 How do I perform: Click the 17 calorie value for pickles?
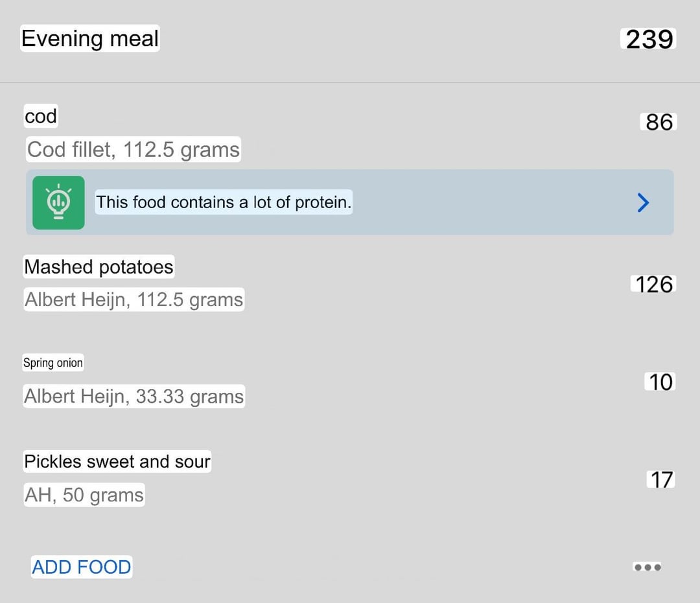(661, 480)
